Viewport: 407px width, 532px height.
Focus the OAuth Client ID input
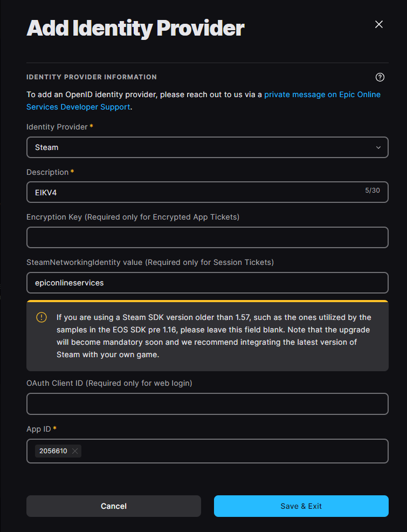tap(208, 404)
